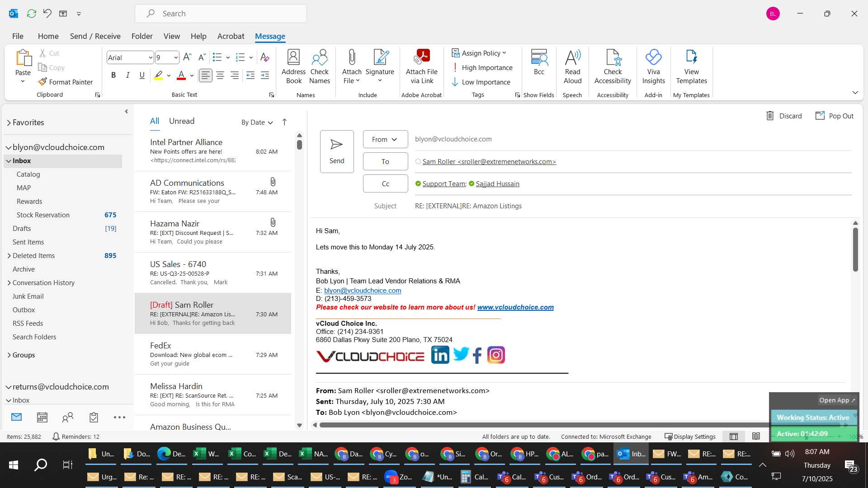Open the Address Book
The image size is (868, 488).
[293, 67]
